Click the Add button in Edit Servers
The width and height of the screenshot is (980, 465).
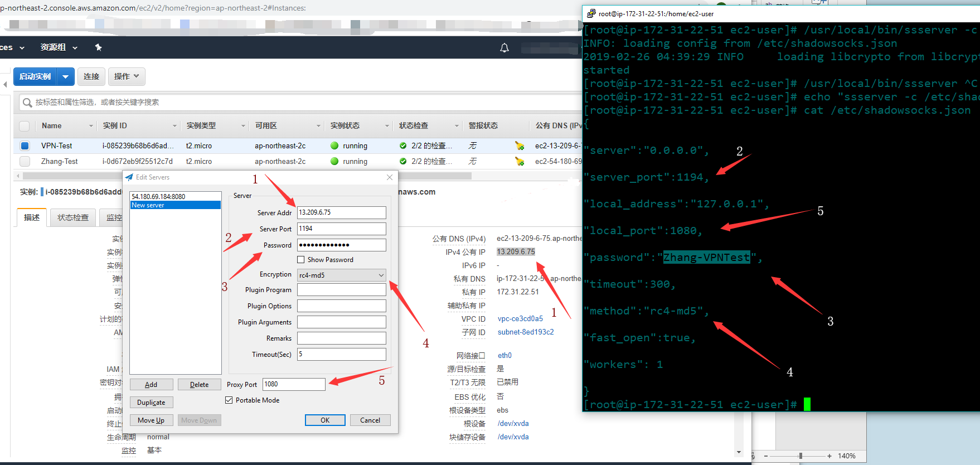(x=151, y=385)
